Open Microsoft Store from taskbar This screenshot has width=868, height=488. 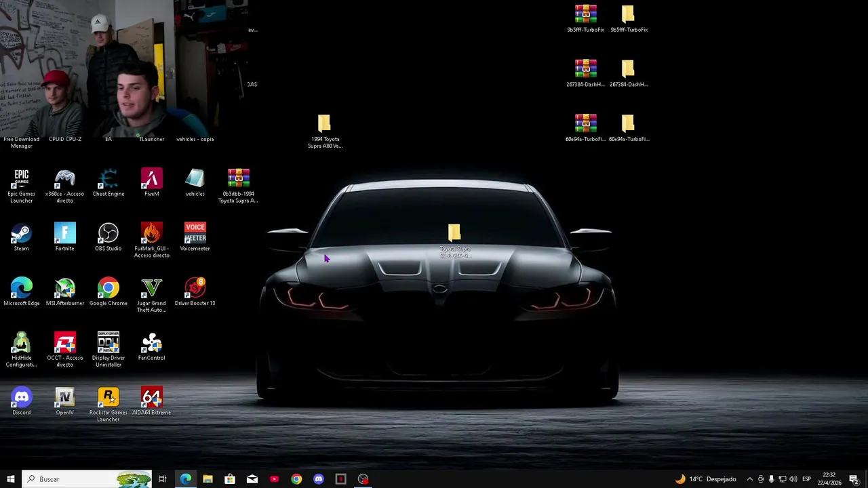click(230, 479)
